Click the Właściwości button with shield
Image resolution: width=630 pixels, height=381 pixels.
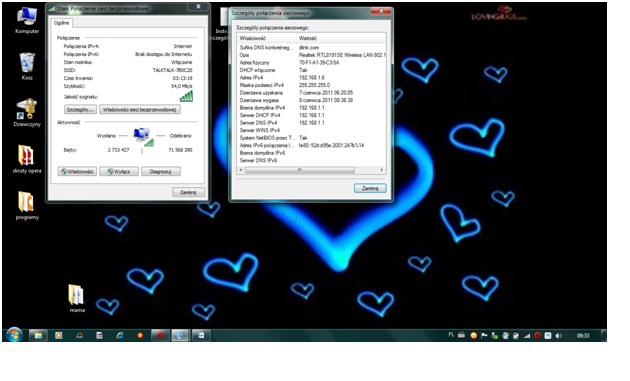click(x=77, y=172)
